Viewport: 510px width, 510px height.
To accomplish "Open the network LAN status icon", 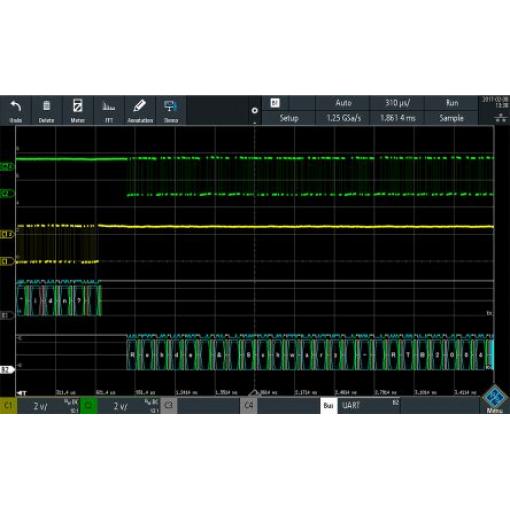I will point(501,118).
